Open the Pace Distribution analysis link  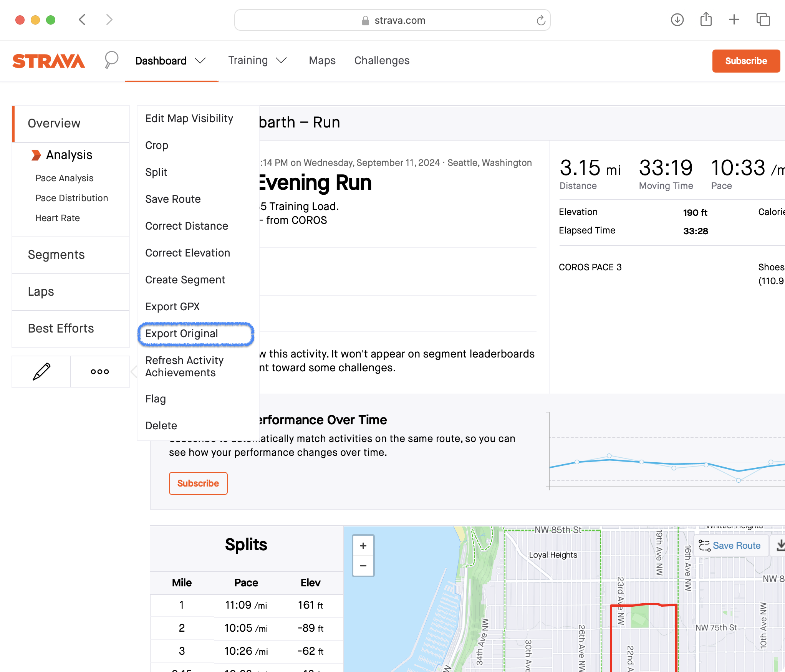point(72,198)
